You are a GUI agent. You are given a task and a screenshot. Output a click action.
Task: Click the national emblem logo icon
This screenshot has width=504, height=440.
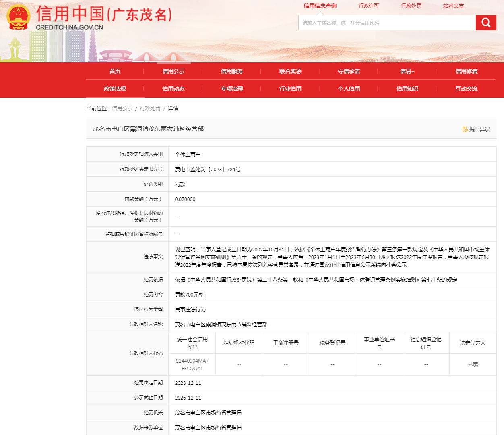(18, 17)
